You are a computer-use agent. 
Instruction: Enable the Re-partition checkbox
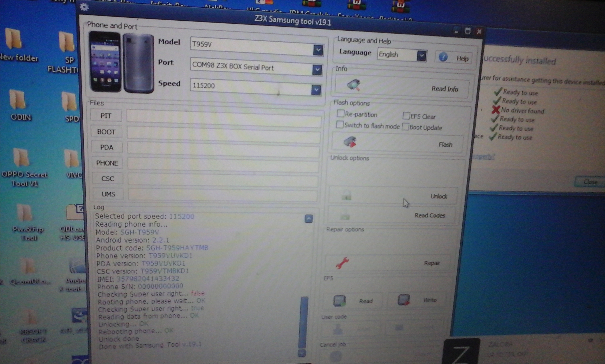tap(340, 113)
